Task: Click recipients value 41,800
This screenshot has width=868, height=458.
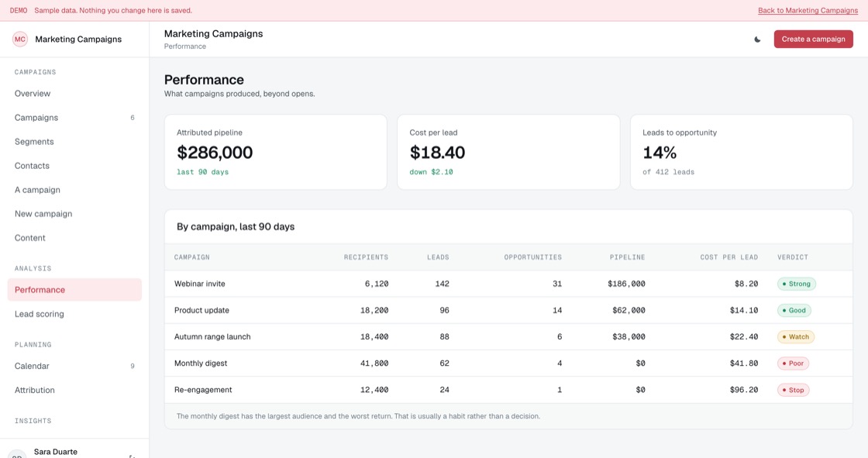Action: pos(374,363)
